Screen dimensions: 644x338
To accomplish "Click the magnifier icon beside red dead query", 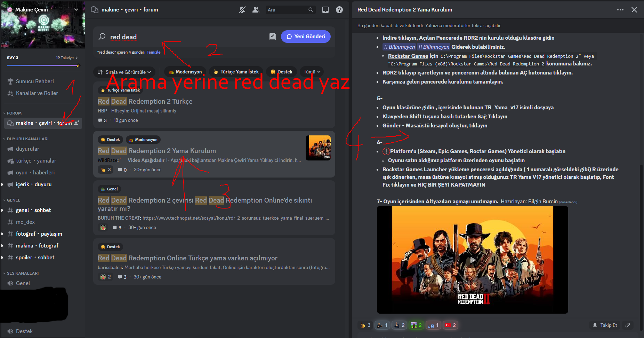I will 102,37.
